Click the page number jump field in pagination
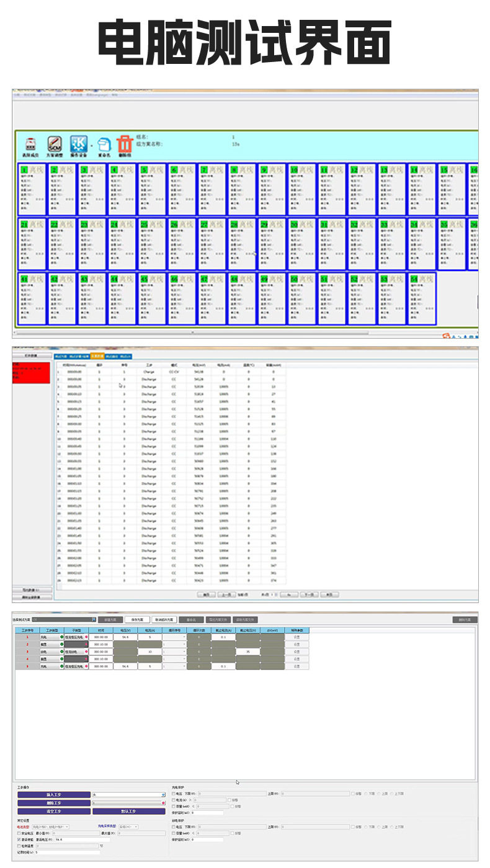The width and height of the screenshot is (490, 868). point(274,594)
